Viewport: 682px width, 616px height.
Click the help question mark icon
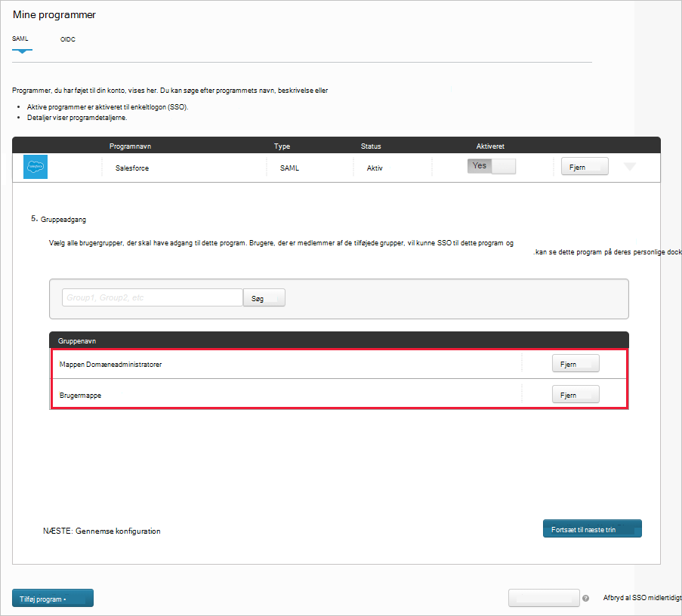click(585, 598)
